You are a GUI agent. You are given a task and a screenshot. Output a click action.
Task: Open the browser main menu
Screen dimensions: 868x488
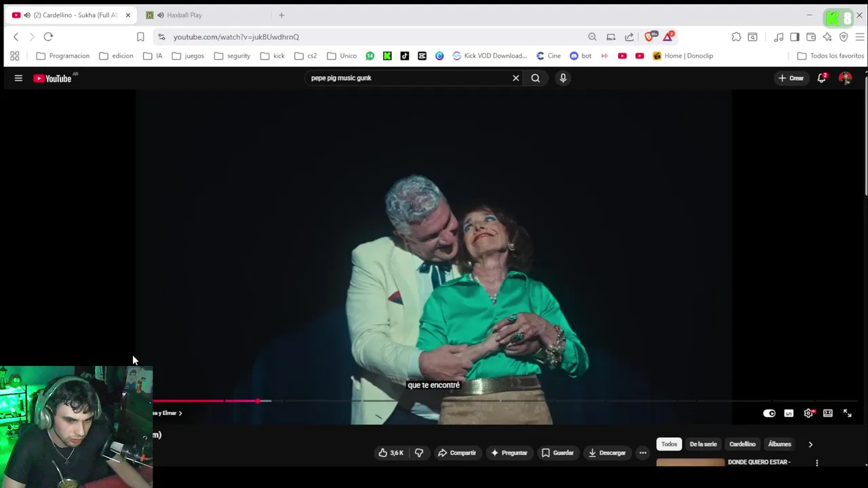[859, 37]
